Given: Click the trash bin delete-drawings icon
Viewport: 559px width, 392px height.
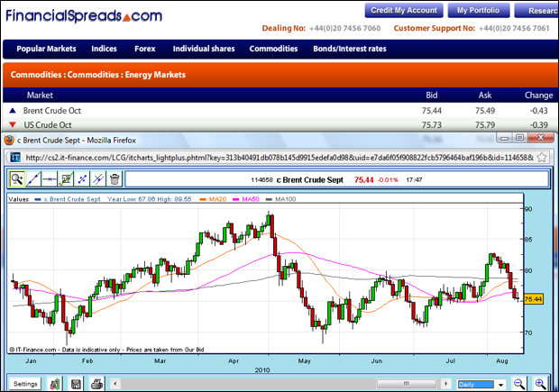Looking at the screenshot, I should (115, 179).
